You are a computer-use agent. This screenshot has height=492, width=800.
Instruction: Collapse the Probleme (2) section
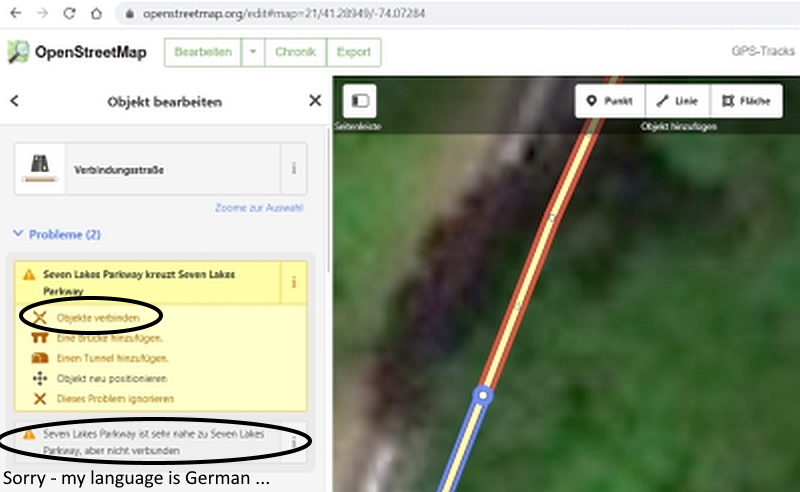[57, 235]
